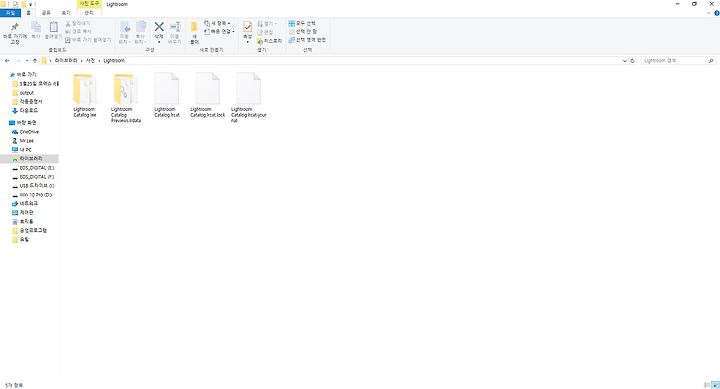Viewport: 720px width, 389px height.
Task: Click the Rename (이름 바꾸기) icon
Action: [174, 33]
